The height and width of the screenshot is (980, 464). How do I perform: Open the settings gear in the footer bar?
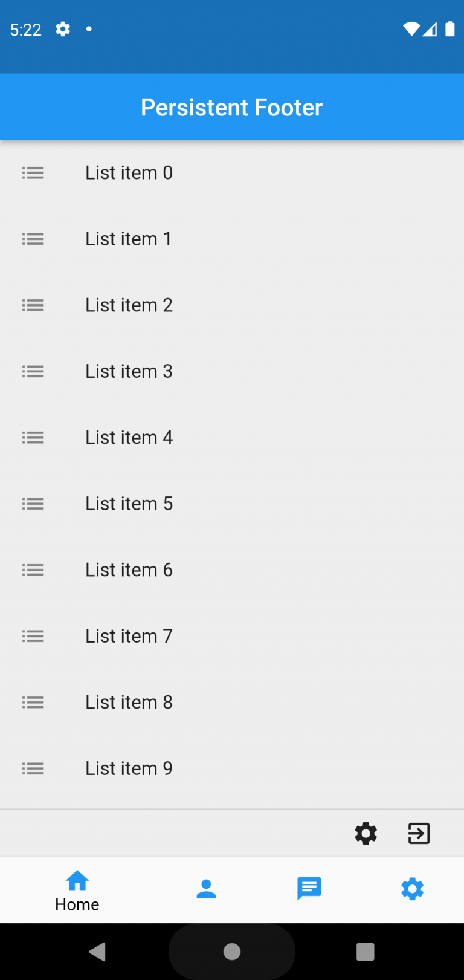pos(366,833)
